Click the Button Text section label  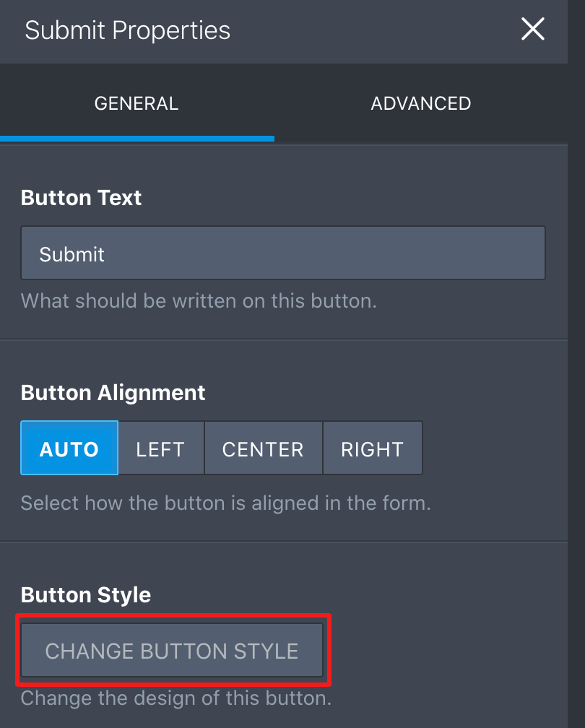[82, 198]
